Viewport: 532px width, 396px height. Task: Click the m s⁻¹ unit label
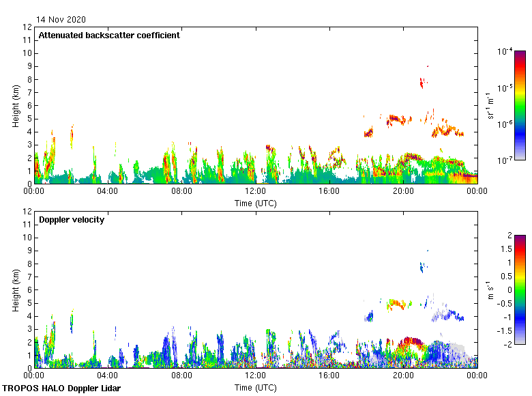tap(491, 290)
